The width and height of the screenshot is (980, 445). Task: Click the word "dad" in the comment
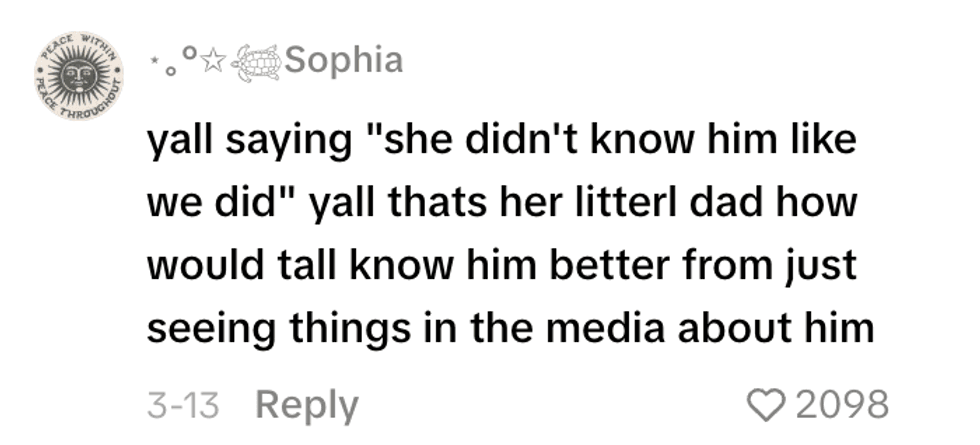point(734,205)
